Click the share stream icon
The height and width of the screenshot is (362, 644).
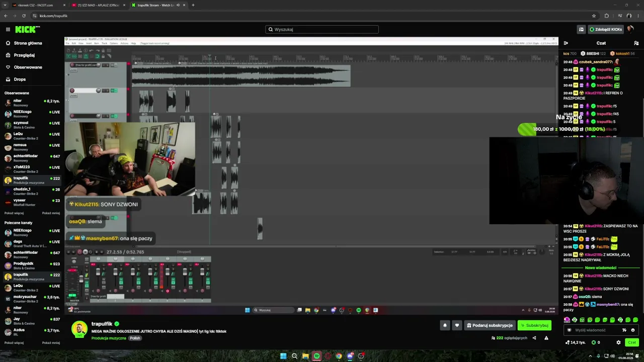tap(534, 338)
